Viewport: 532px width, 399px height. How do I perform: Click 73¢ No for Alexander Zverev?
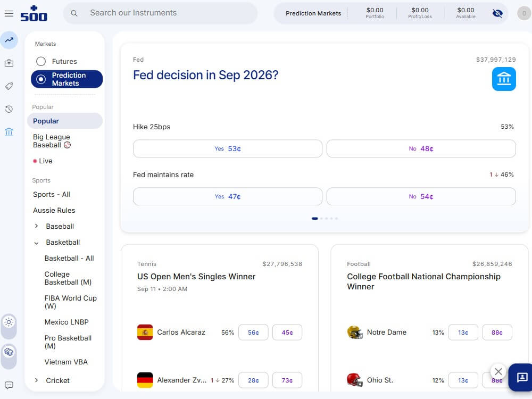pos(287,380)
